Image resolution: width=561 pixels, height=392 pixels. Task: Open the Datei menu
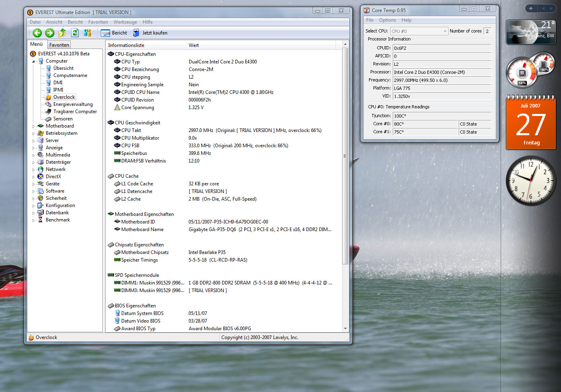click(35, 22)
